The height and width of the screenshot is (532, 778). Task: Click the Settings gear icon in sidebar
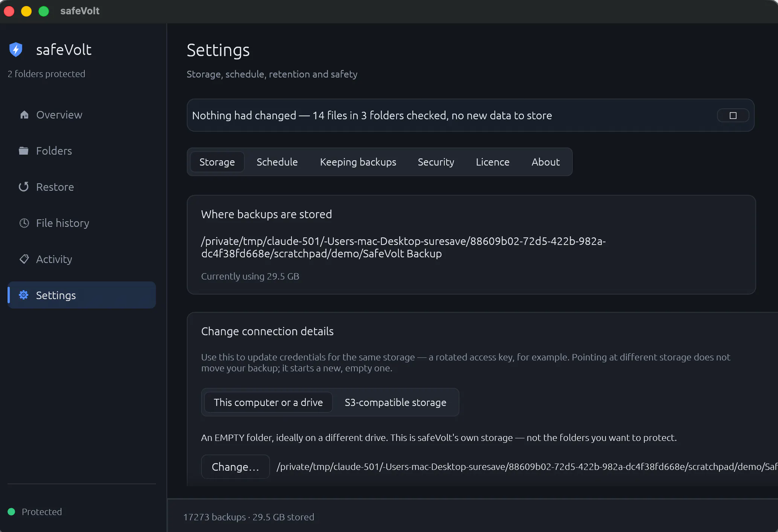pyautogui.click(x=24, y=295)
